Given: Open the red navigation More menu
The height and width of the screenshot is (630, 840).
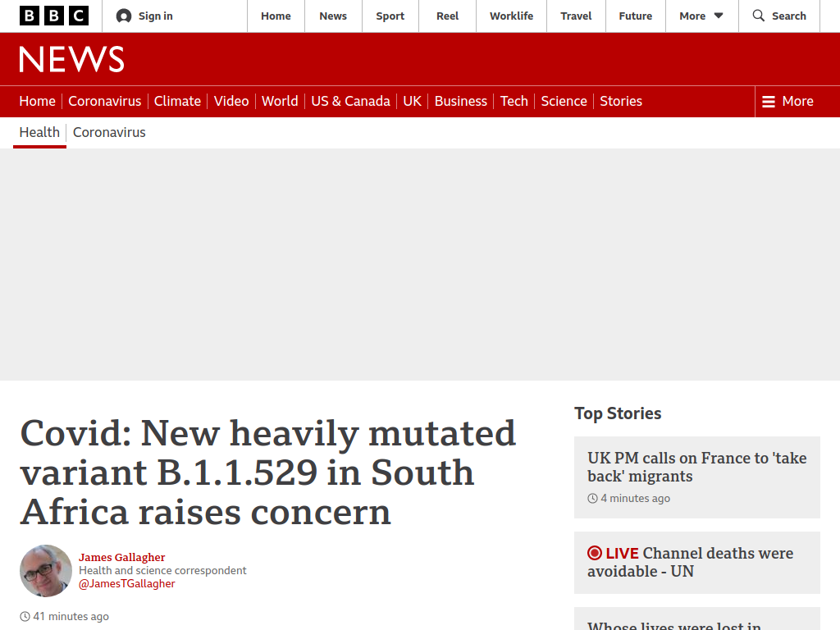Looking at the screenshot, I should (x=787, y=101).
